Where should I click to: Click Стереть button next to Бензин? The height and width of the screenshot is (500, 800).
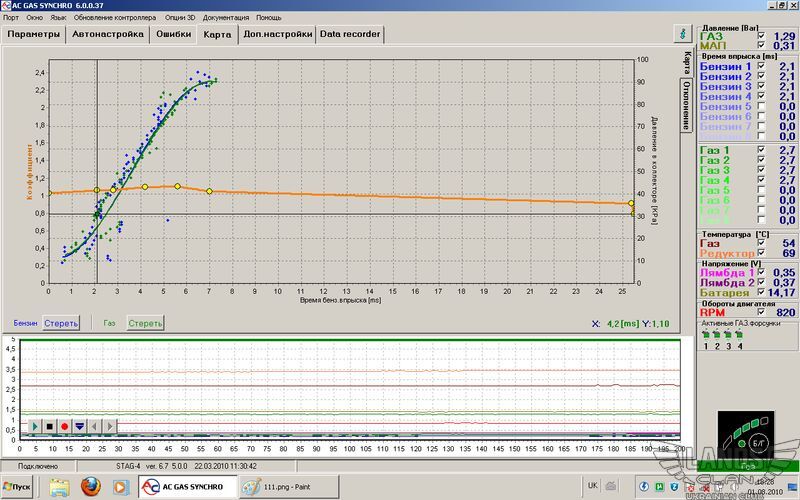pyautogui.click(x=61, y=323)
